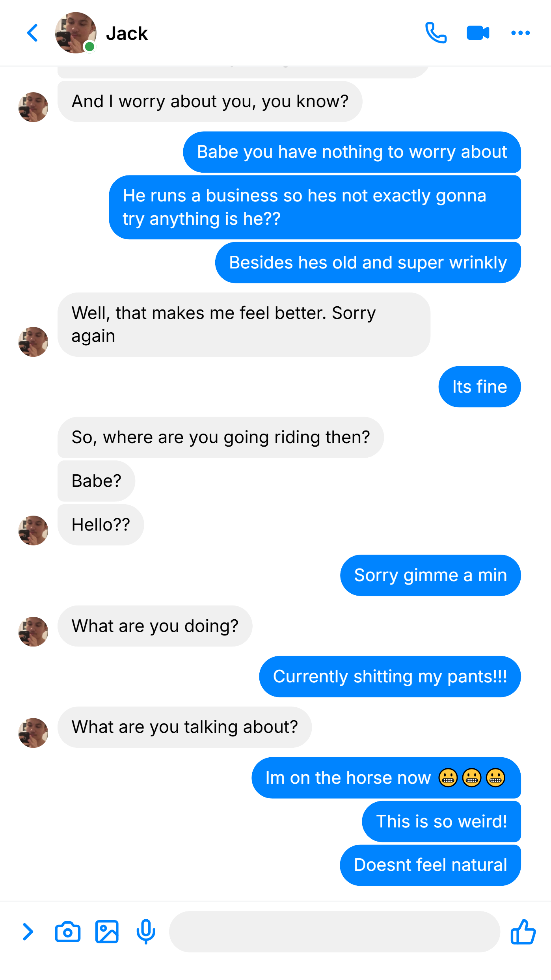Start a video call with Jack
This screenshot has width=551, height=980.
tap(478, 33)
